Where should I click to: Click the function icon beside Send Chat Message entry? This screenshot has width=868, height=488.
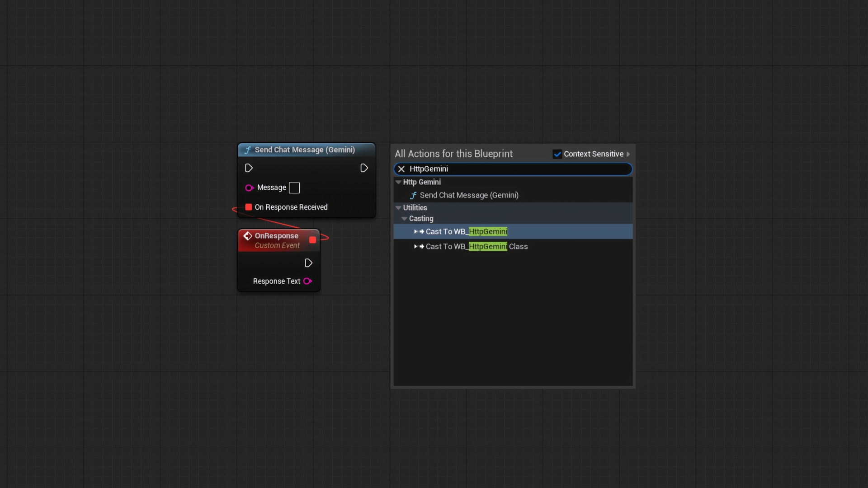click(413, 195)
